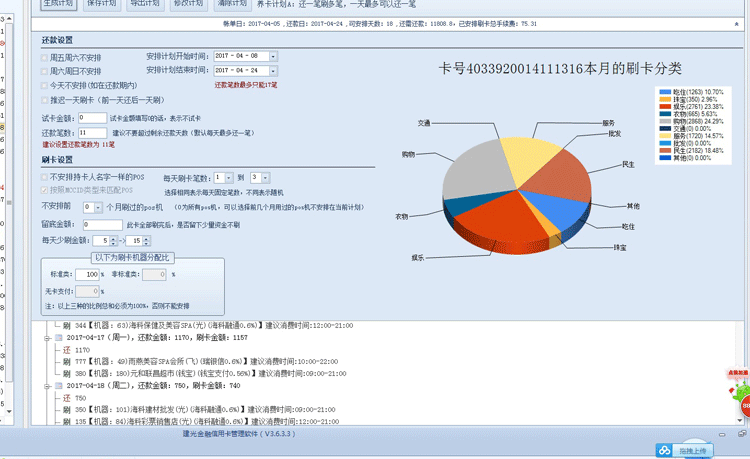The width and height of the screenshot is (750, 459).
Task: Open the 不安排前 months dropdown showing 0
Action: click(x=99, y=208)
